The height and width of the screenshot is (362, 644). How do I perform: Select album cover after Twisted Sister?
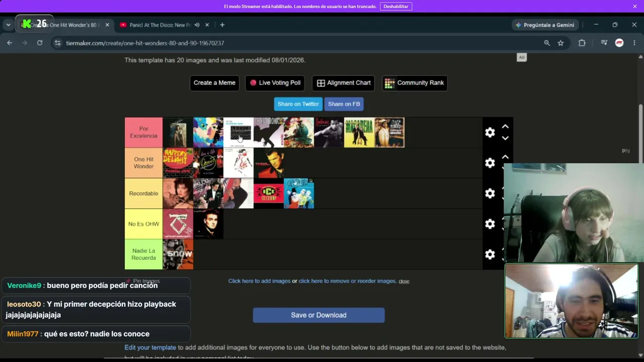point(208,224)
